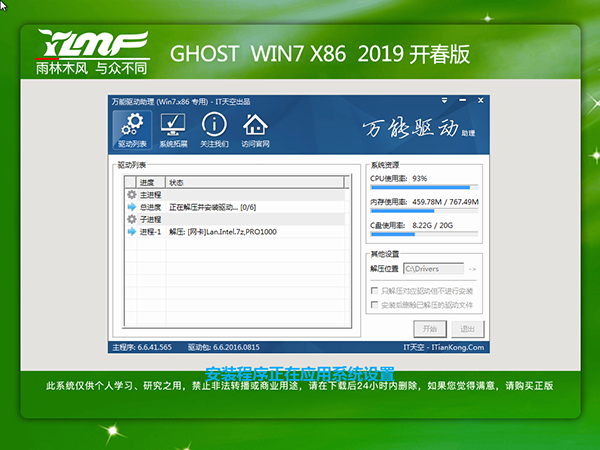Image resolution: width=600 pixels, height=450 pixels.
Task: Click the 状态 column header
Action: [254, 183]
